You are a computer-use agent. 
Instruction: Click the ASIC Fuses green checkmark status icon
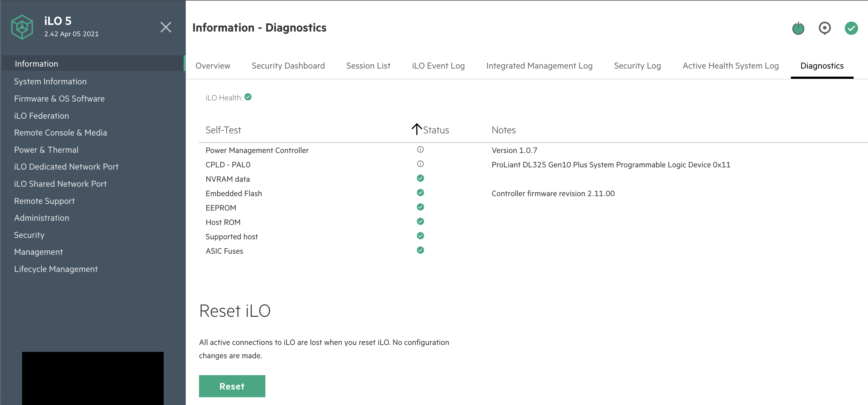tap(421, 250)
